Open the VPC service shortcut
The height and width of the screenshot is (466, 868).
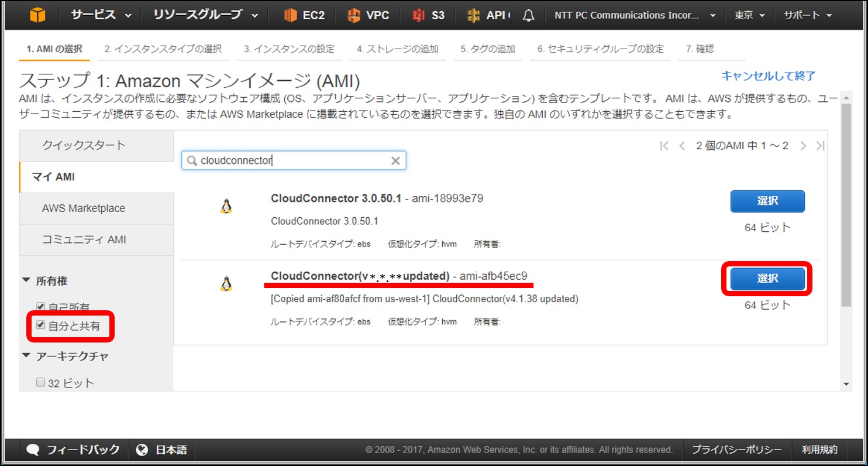tap(368, 15)
